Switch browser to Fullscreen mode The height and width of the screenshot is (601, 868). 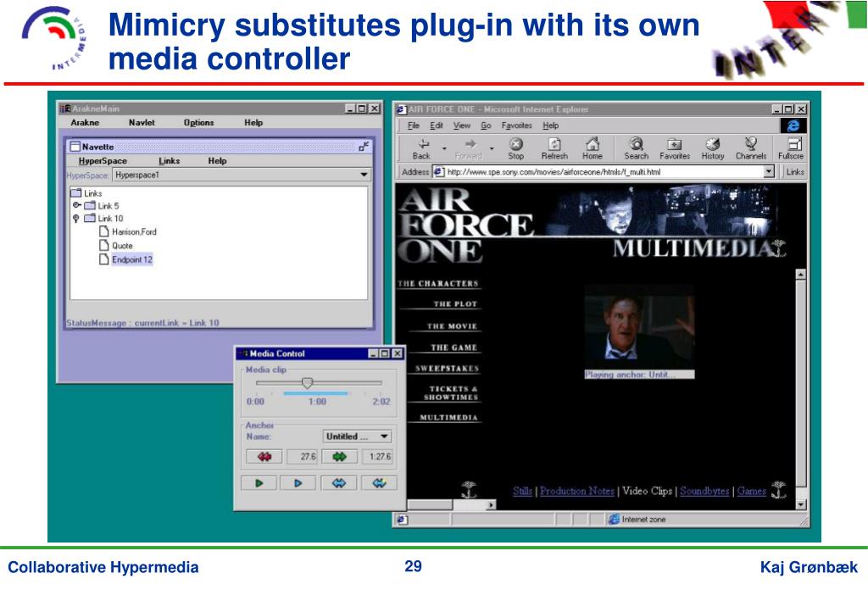coord(792,149)
